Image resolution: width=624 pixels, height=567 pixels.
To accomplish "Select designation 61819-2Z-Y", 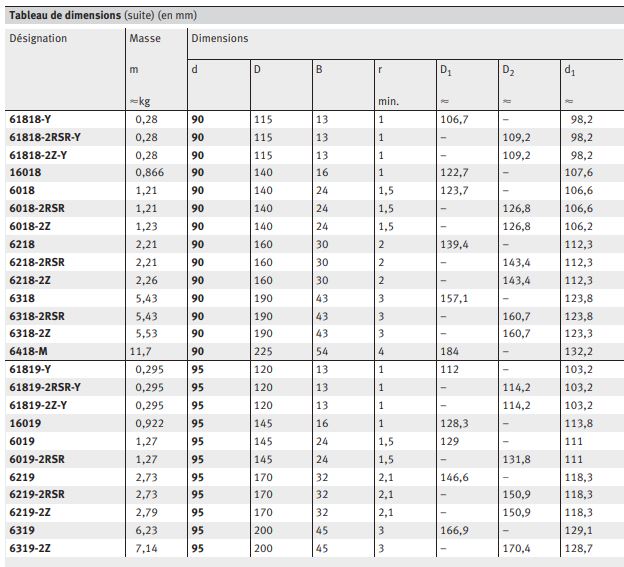I will [x=38, y=405].
